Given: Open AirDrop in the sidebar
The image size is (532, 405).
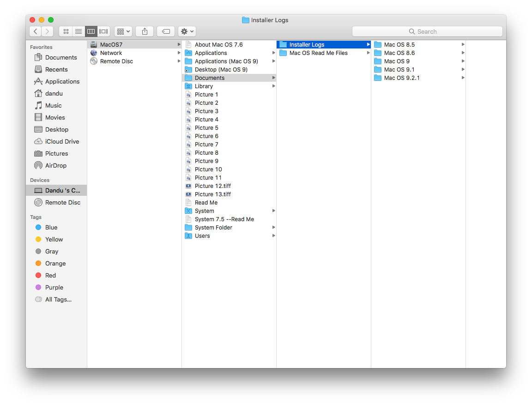Looking at the screenshot, I should 56,165.
